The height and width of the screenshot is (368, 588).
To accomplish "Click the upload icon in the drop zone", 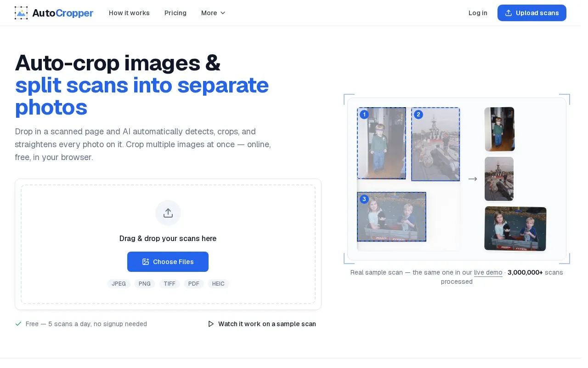I will pos(168,213).
